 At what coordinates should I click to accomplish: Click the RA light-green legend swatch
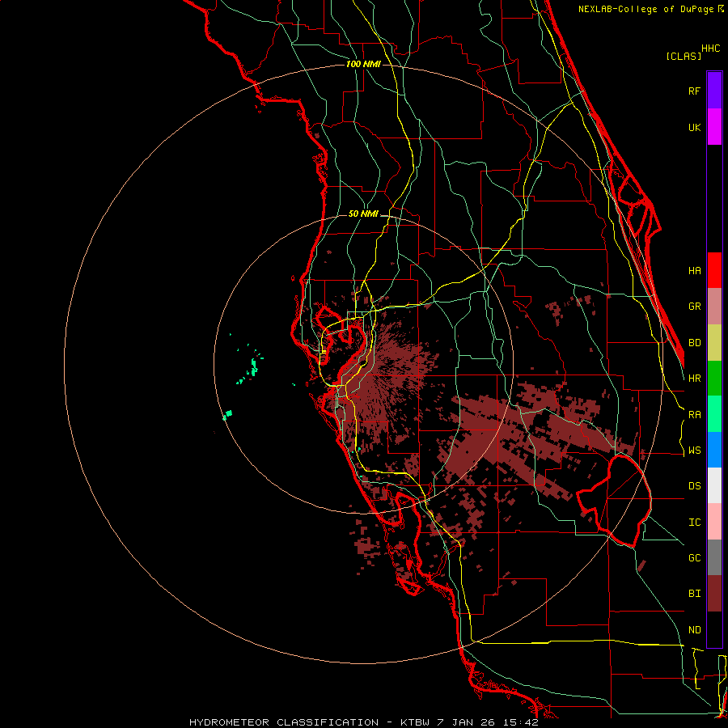coord(714,414)
